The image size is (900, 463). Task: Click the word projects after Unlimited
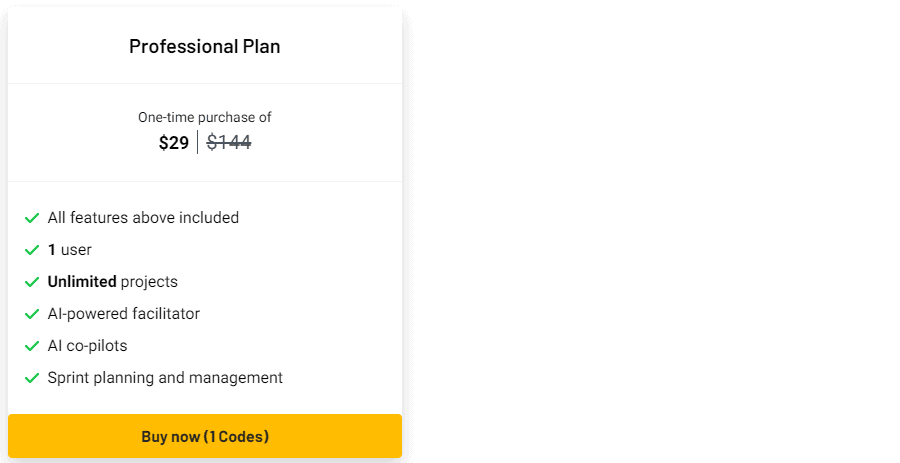149,282
